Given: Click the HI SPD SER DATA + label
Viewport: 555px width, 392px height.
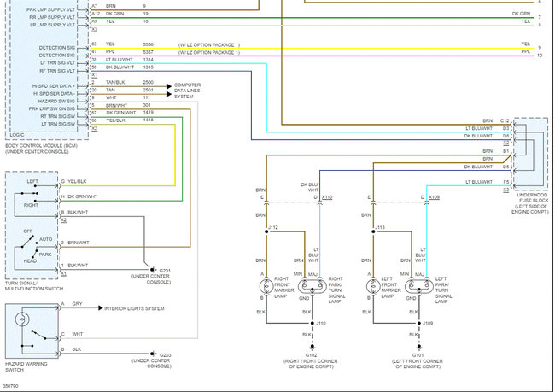Looking at the screenshot, I should (54, 86).
